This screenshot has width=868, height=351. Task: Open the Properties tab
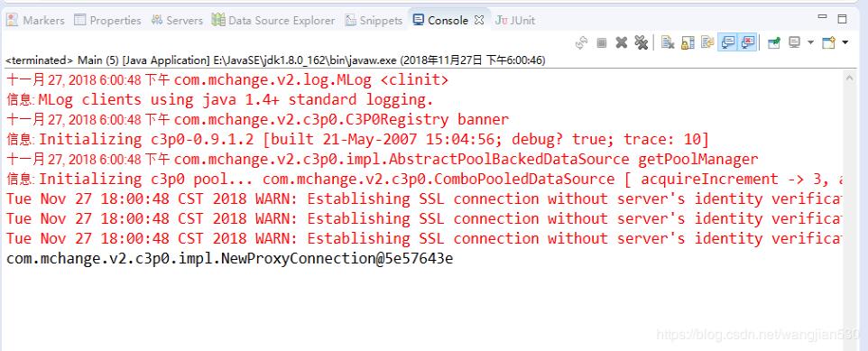[x=107, y=21]
